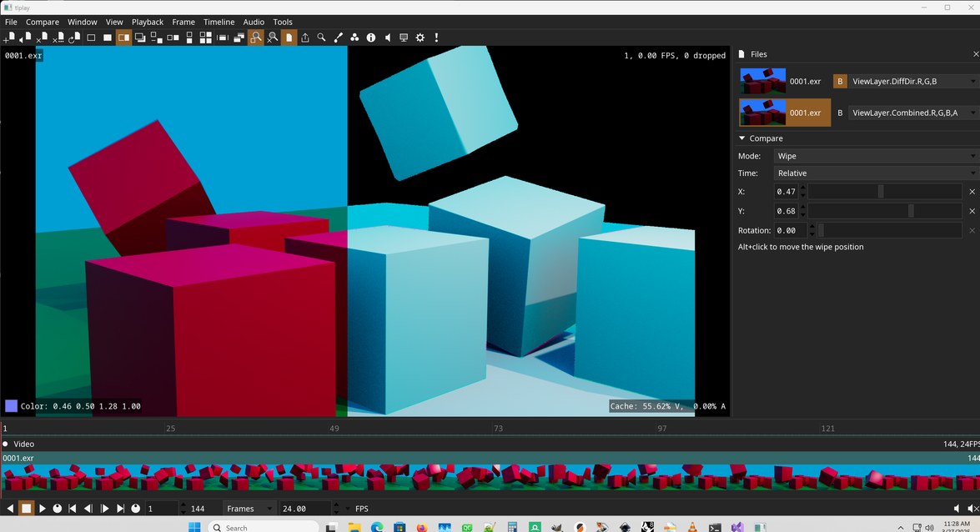Viewport: 980px width, 532px height.
Task: Open the Settings gear tool icon
Action: pos(420,38)
